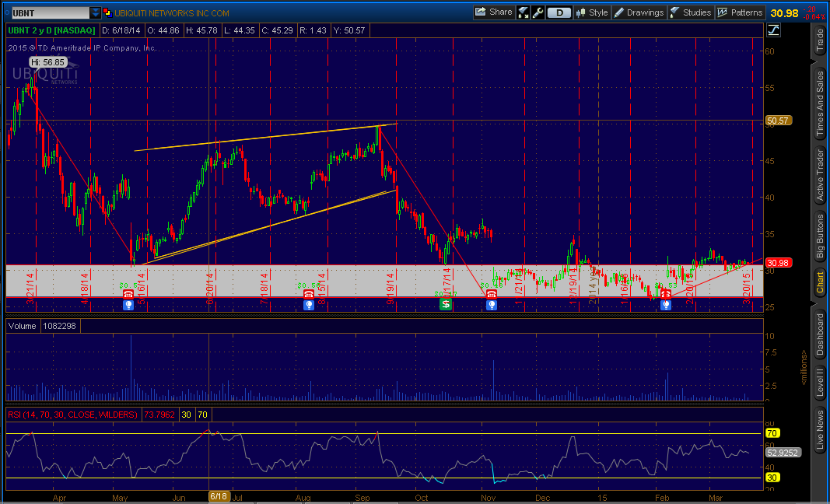830x504 pixels.
Task: Click the H: 45.78 high value
Action: pos(201,30)
